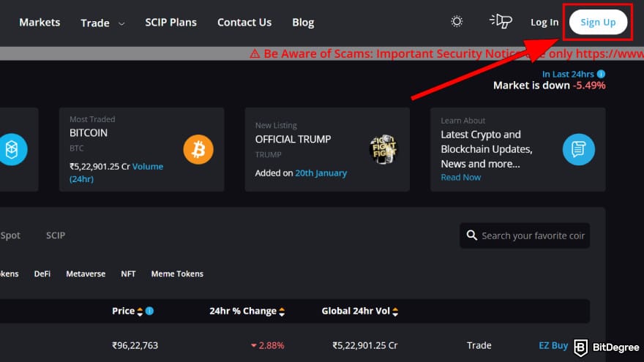Click the news document icon

click(x=578, y=149)
